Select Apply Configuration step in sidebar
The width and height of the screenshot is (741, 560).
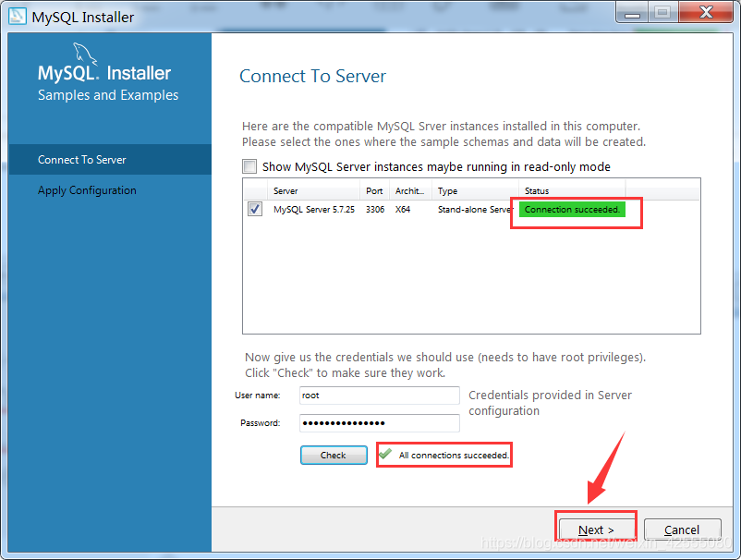[110, 190]
